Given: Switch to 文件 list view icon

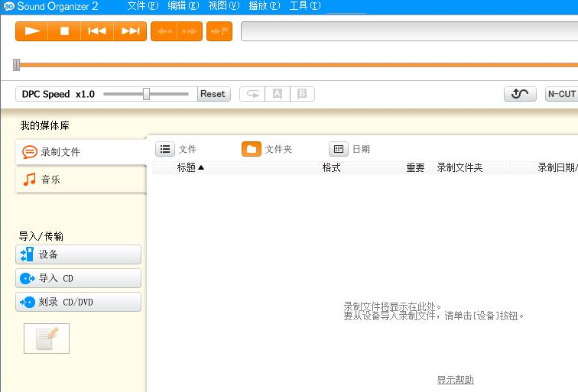Looking at the screenshot, I should pos(165,149).
